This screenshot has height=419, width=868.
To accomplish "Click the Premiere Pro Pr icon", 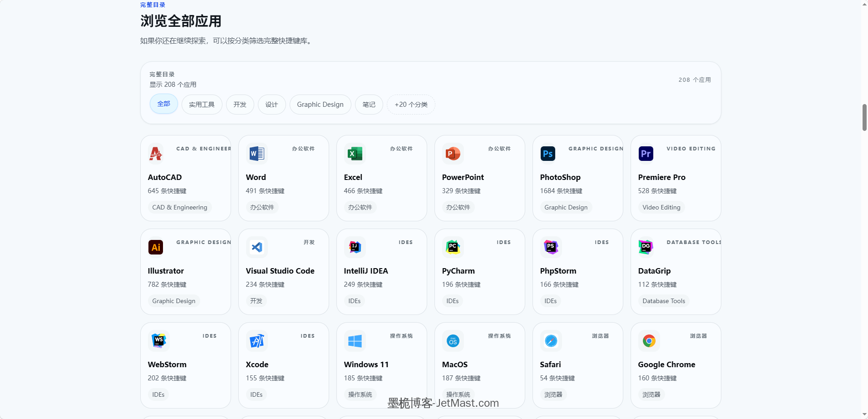I will pos(646,154).
